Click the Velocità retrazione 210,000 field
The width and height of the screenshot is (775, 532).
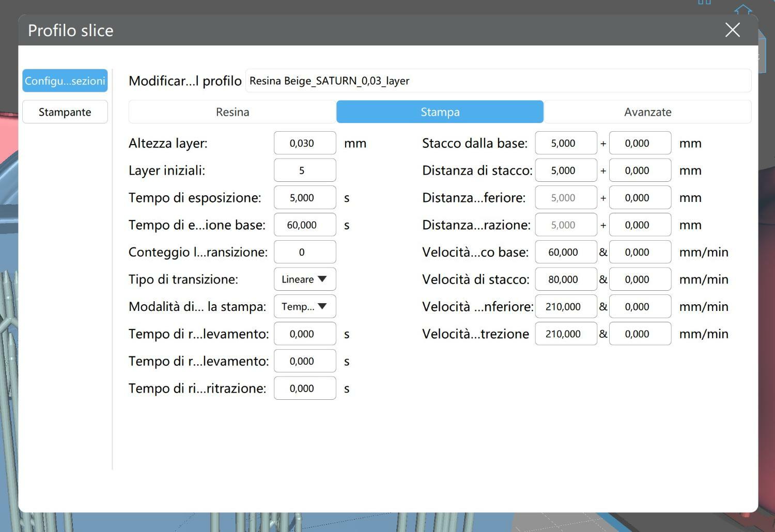(x=566, y=334)
